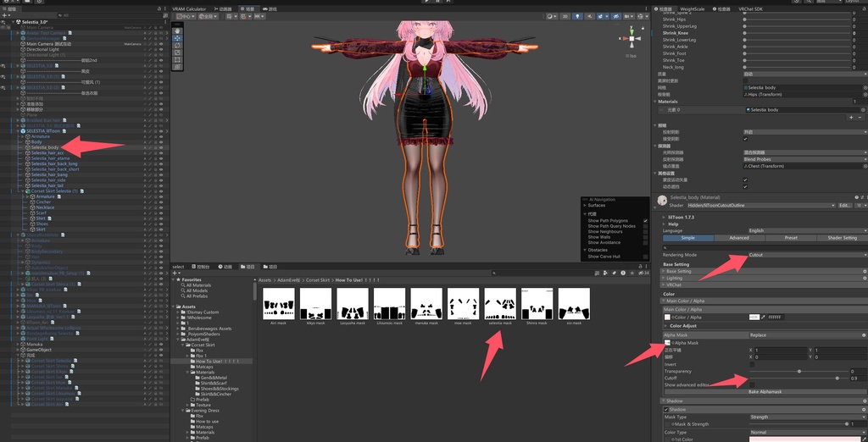
Task: Expand Corset Skirt Selestia (1) in hierarchy
Action: pos(23,191)
